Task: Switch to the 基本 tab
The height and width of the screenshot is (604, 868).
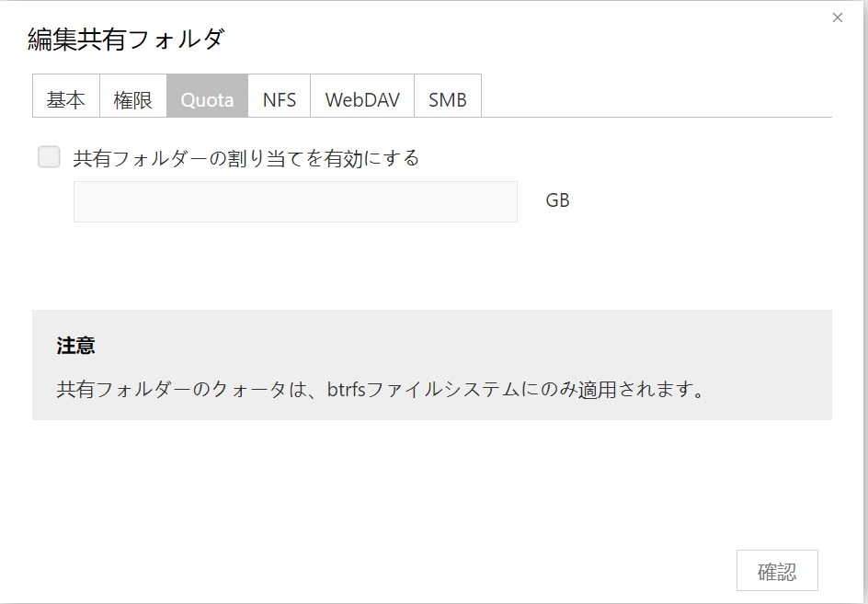Action: coord(65,99)
